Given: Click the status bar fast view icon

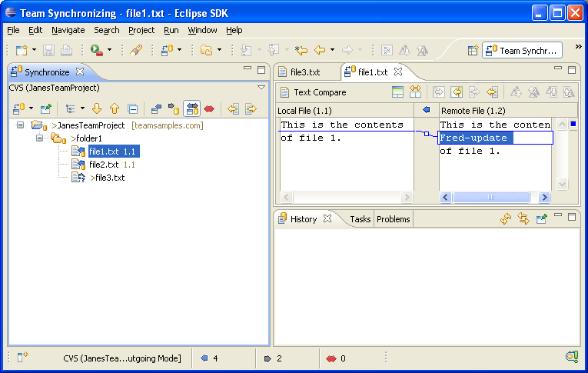Looking at the screenshot, I should 22,357.
